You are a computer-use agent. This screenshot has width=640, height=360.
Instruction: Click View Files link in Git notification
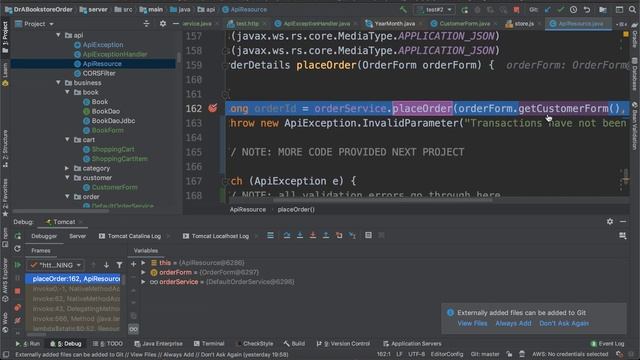tap(472, 323)
